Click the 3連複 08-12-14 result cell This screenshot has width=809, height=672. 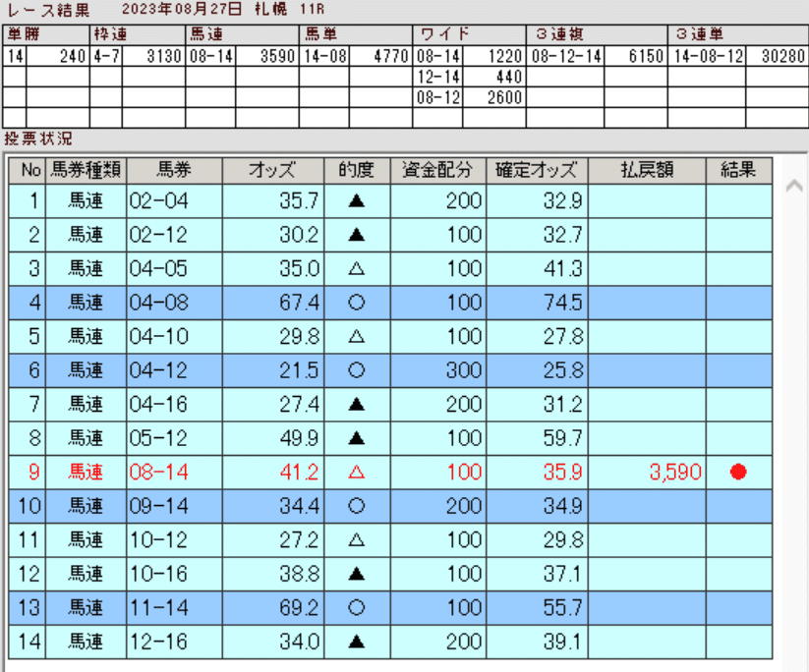coord(565,56)
